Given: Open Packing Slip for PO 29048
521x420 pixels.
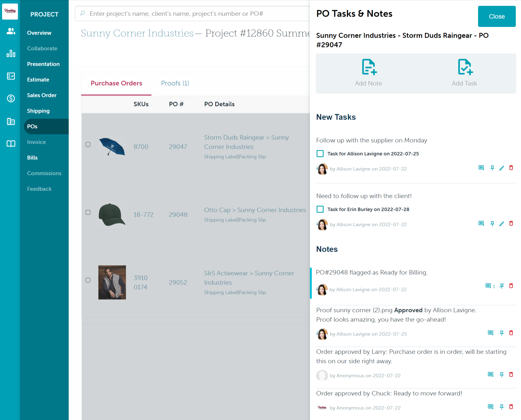Looking at the screenshot, I should [252, 220].
